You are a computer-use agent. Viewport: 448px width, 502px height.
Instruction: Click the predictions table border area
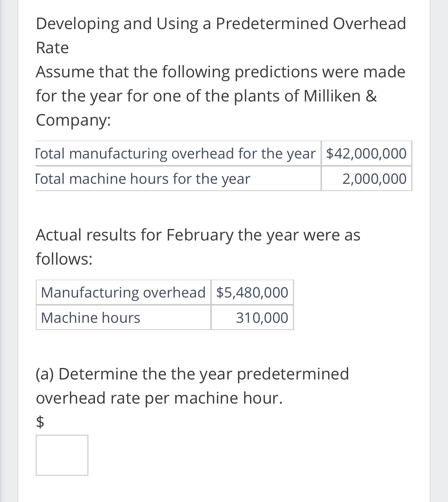click(223, 166)
